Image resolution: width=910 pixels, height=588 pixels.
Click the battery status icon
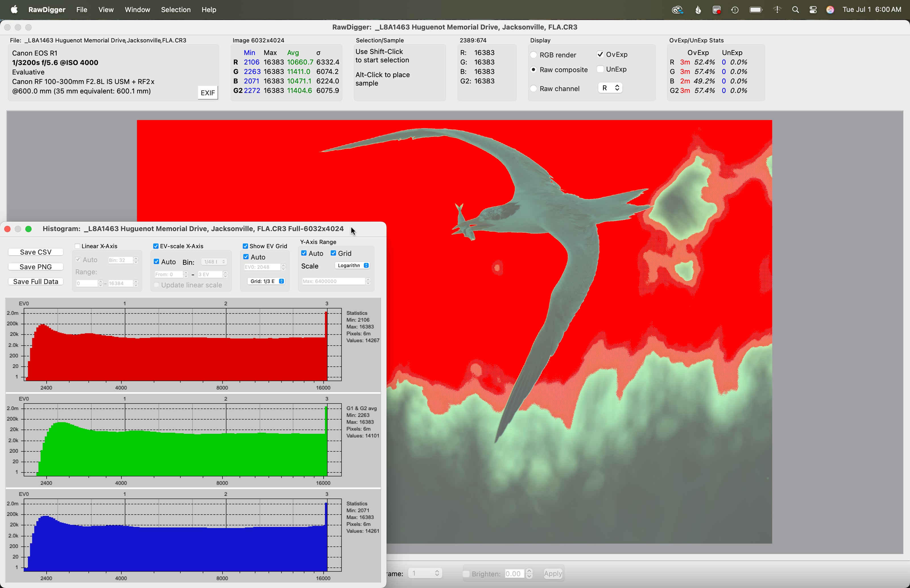756,10
